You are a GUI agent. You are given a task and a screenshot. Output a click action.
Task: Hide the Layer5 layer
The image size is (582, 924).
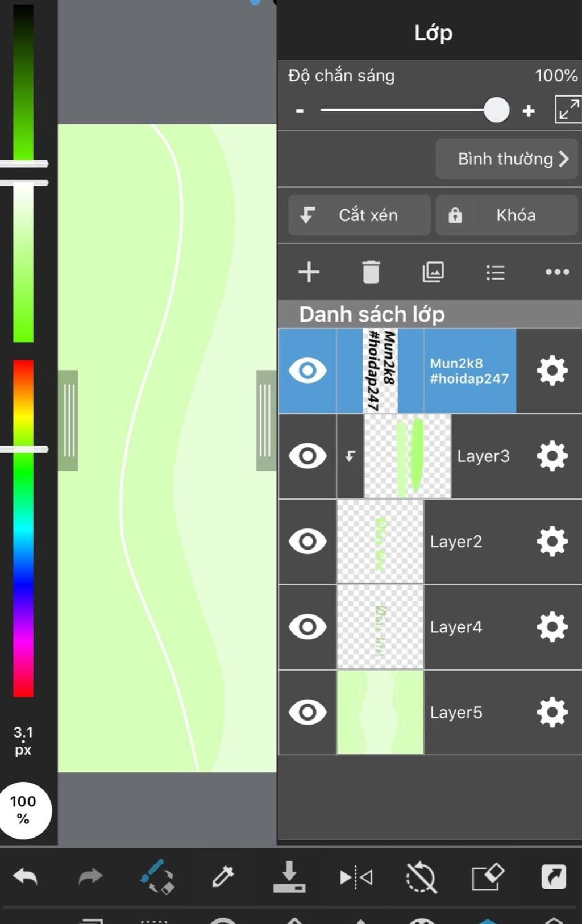307,712
